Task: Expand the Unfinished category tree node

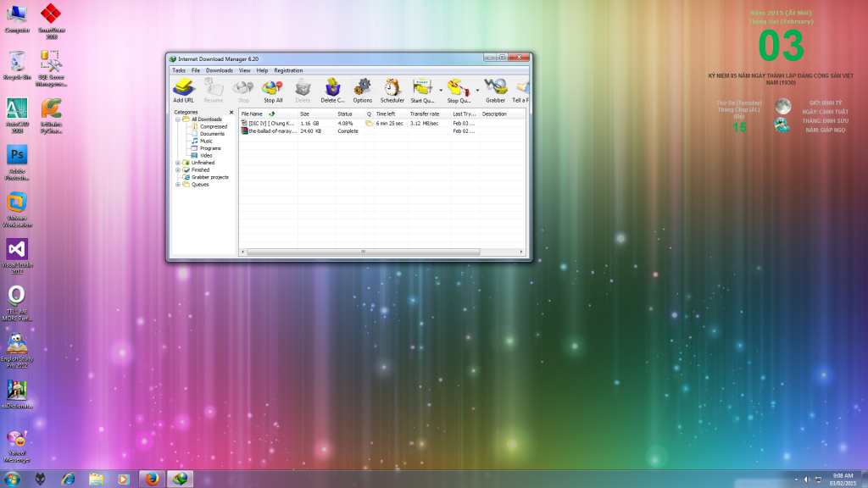Action: tap(178, 163)
